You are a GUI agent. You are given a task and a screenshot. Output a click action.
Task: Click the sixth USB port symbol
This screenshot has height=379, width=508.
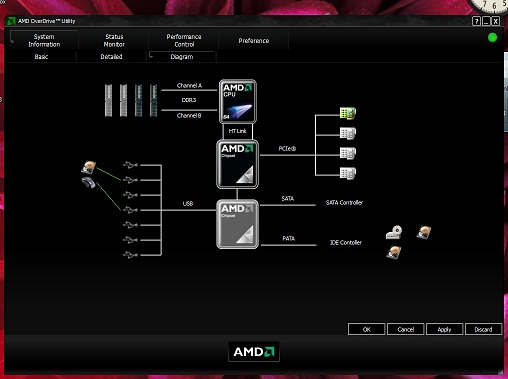coord(130,240)
